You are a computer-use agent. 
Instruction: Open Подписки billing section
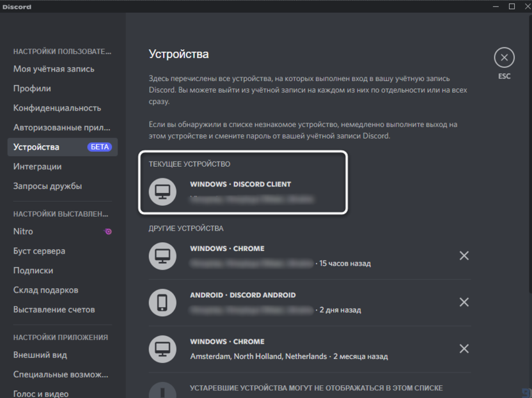33,270
